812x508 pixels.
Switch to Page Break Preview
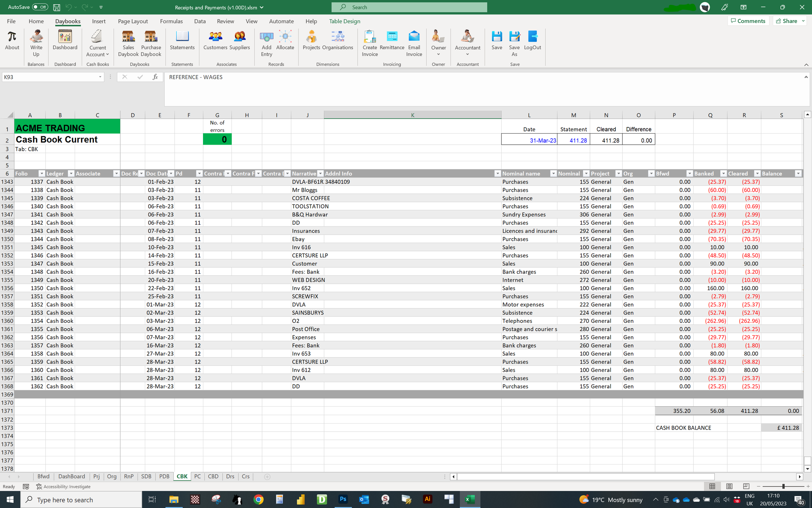(x=746, y=486)
